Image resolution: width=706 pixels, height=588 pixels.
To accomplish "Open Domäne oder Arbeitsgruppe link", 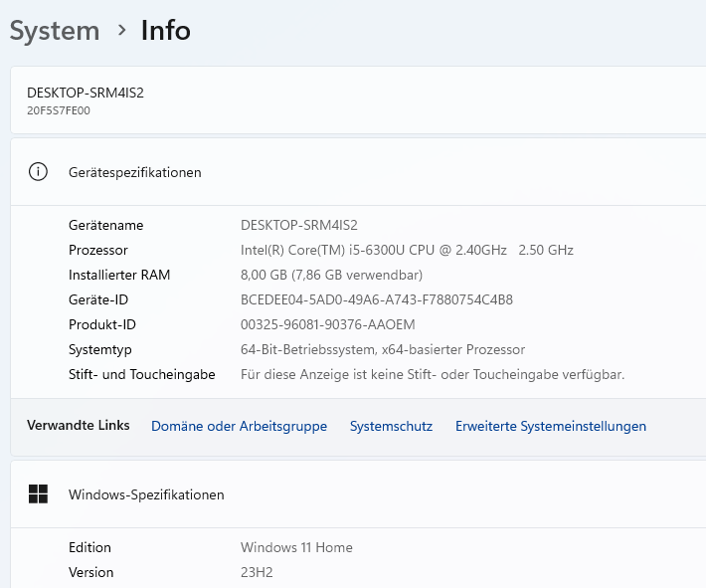I will tap(239, 426).
